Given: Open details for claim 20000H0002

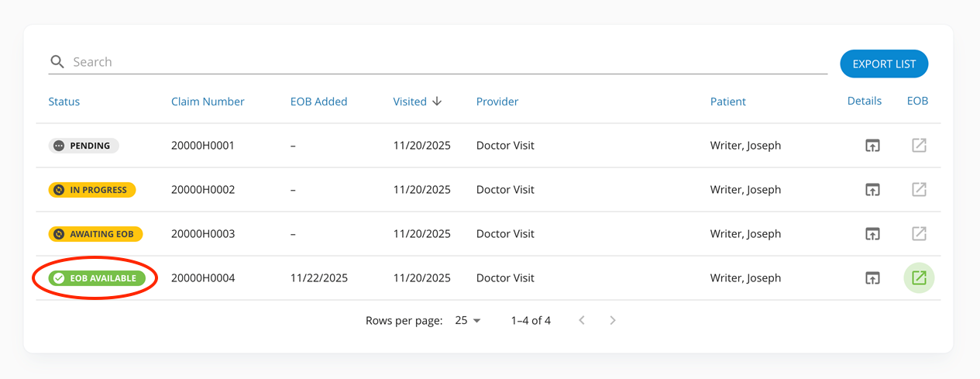Looking at the screenshot, I should (872, 190).
